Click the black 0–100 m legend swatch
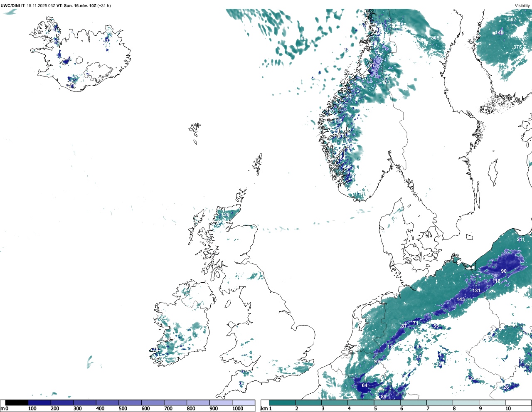 (17, 402)
